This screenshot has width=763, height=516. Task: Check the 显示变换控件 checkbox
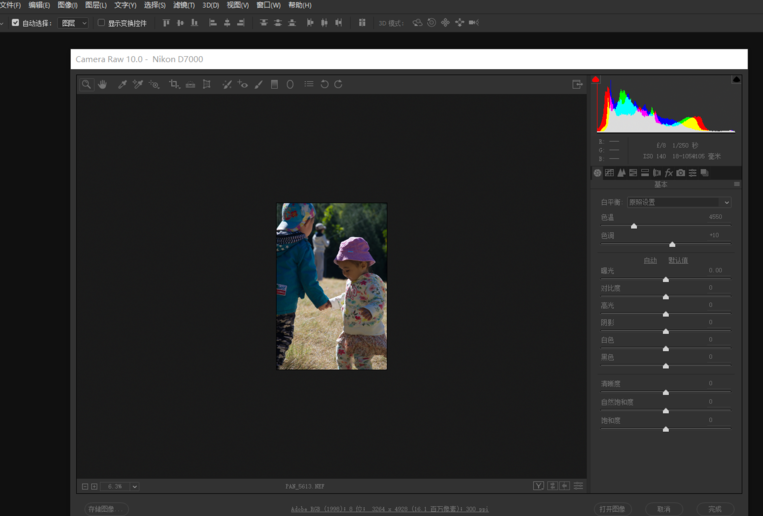point(101,22)
